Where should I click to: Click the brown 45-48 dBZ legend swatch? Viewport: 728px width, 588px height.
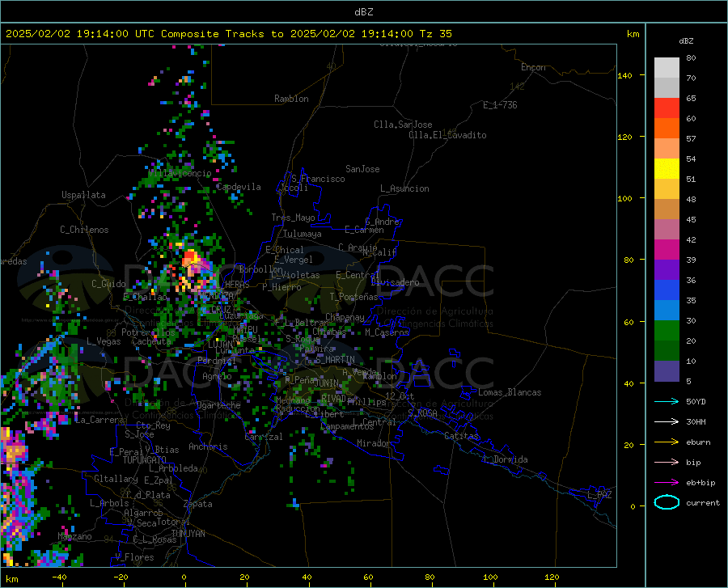pyautogui.click(x=667, y=209)
